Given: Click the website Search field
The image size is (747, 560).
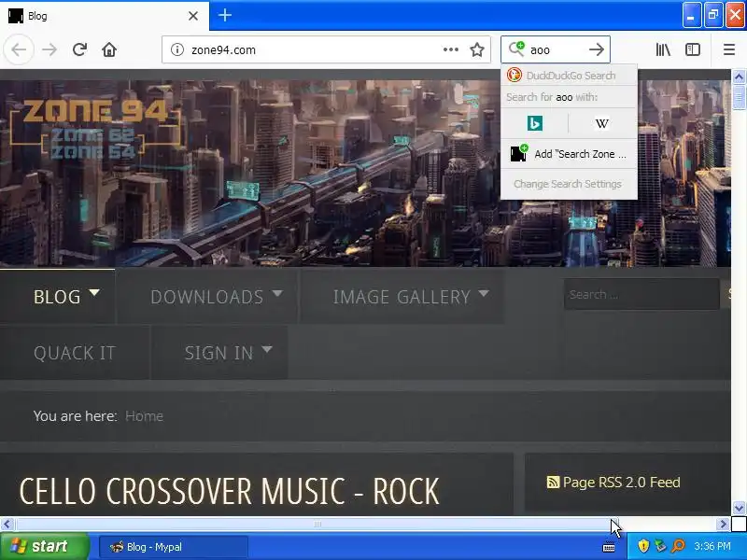Looking at the screenshot, I should point(641,295).
